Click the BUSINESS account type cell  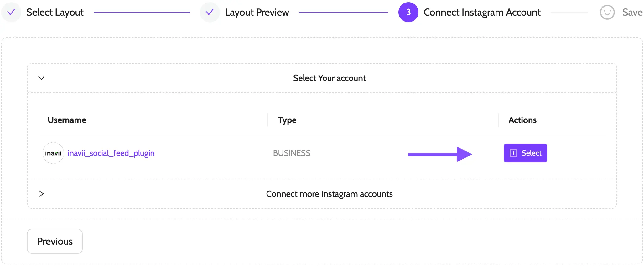(x=292, y=153)
